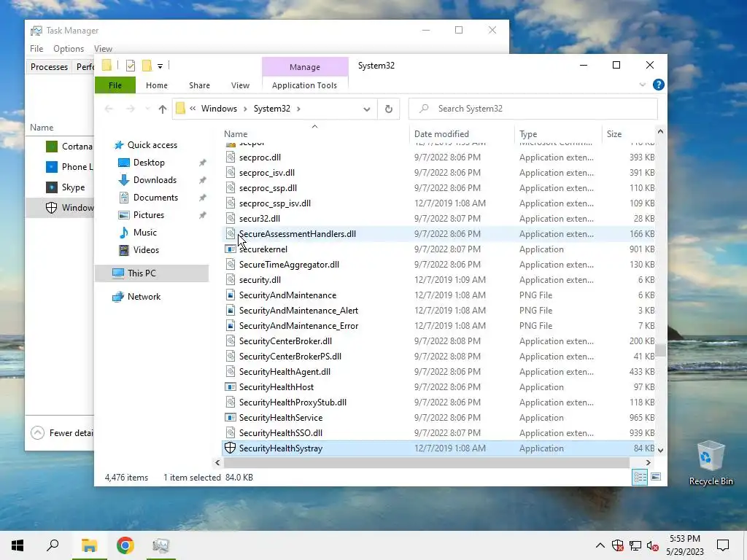Open Videos in the navigation pane

coord(146,250)
